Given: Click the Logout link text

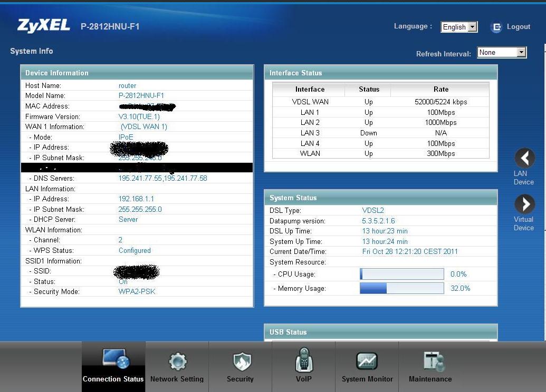Looking at the screenshot, I should (519, 26).
